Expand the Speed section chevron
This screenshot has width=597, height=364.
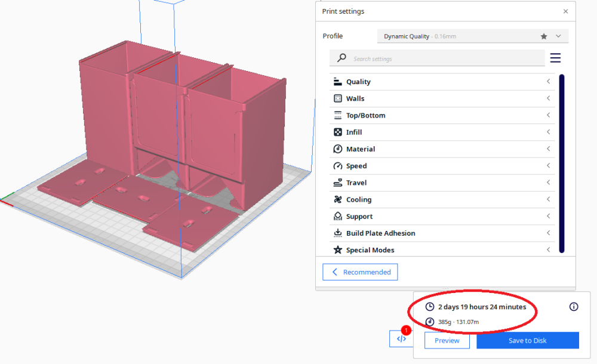coord(548,166)
